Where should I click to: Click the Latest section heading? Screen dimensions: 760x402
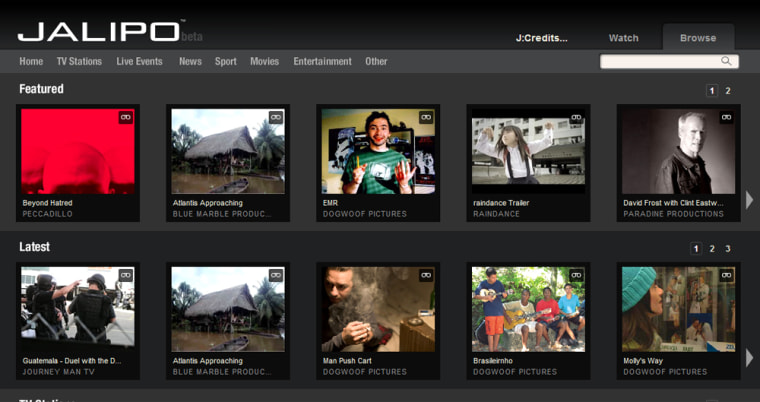34,247
